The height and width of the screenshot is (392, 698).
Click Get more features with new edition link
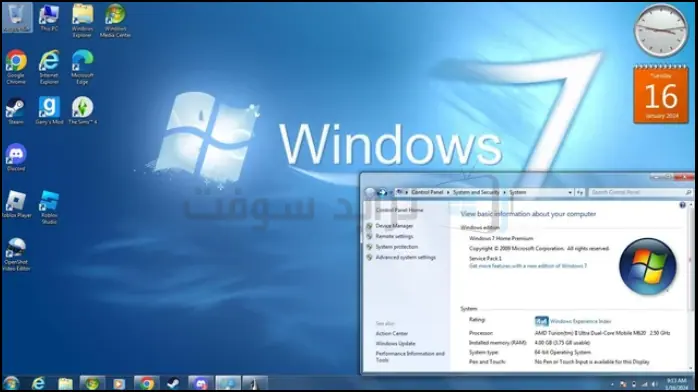pyautogui.click(x=528, y=266)
